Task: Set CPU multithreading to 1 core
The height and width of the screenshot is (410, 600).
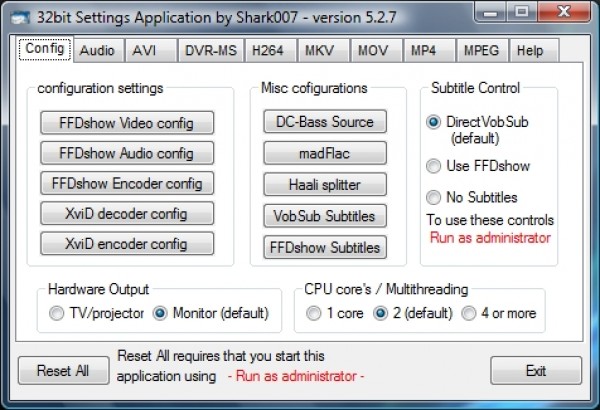Action: point(315,313)
